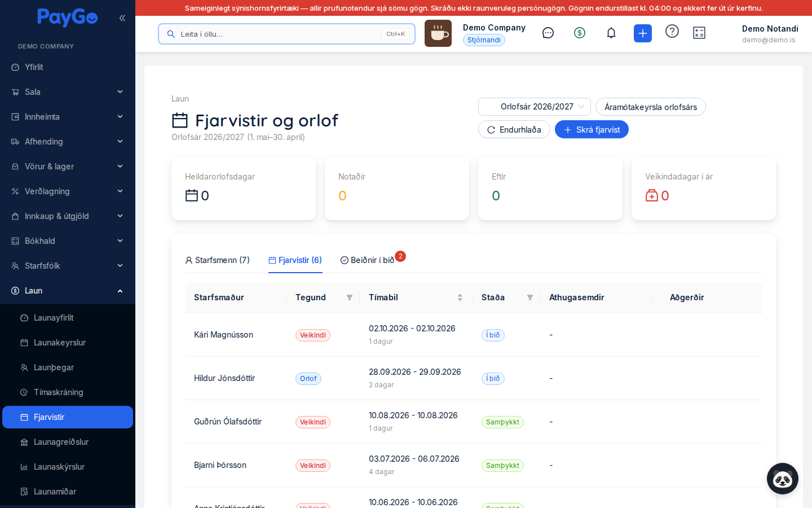Open the chat messages icon
The image size is (812, 508).
coord(548,33)
